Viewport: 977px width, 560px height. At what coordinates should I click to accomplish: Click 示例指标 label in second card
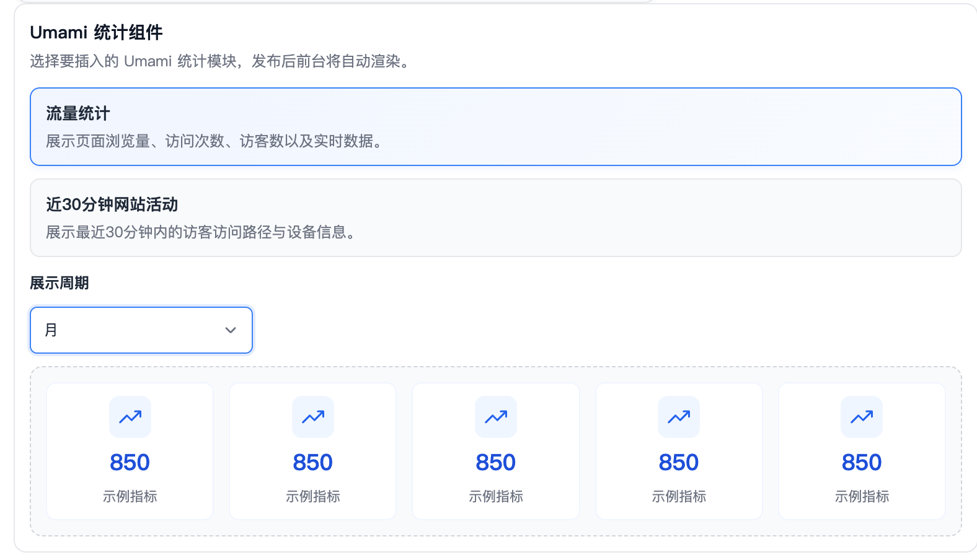click(x=313, y=496)
